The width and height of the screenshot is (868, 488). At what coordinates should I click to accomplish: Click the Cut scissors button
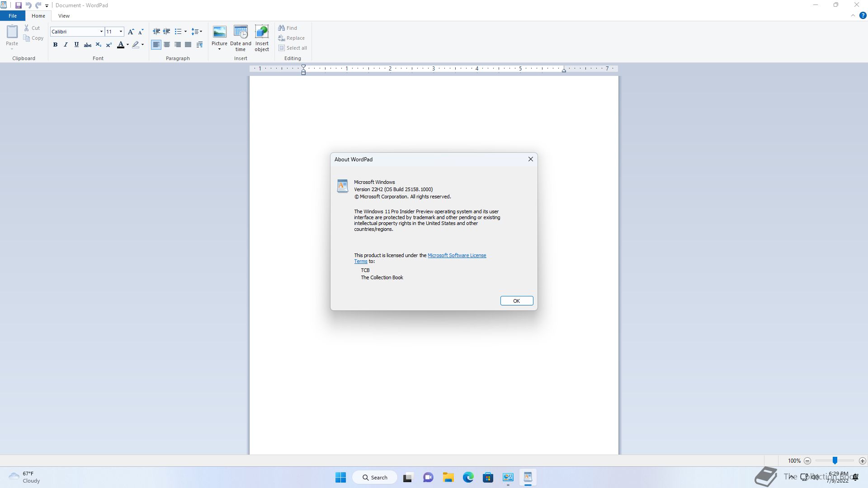click(32, 28)
